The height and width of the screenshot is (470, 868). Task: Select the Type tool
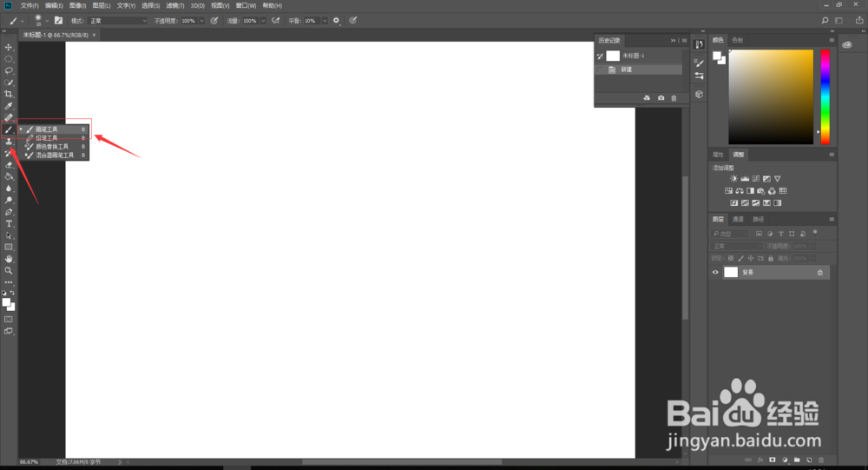[9, 224]
